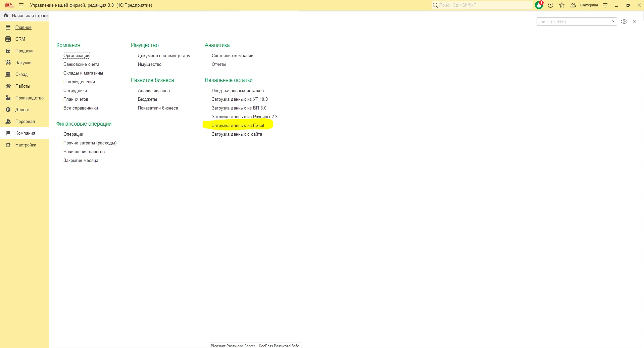Open the history clock icon
Viewport: 644px width, 348px height.
pyautogui.click(x=550, y=5)
